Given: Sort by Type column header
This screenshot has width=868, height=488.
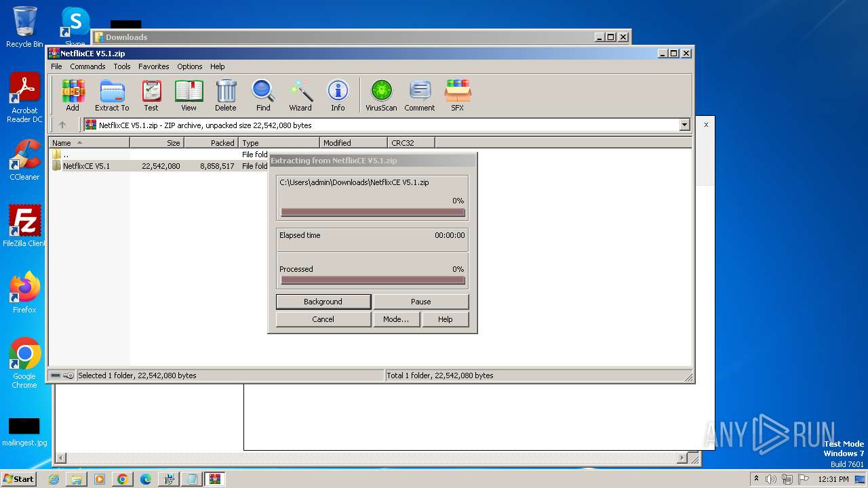Looking at the screenshot, I should (279, 143).
